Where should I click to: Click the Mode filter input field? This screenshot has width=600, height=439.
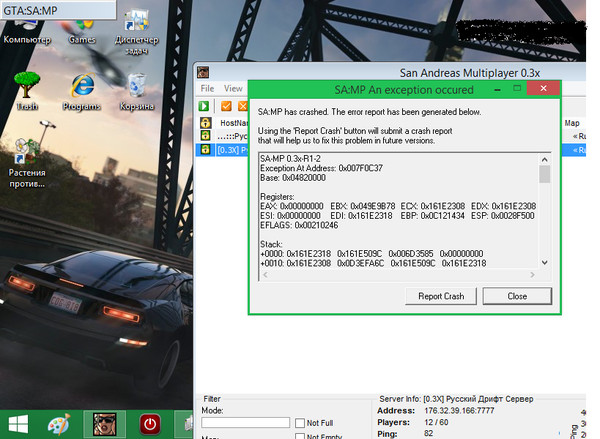click(x=245, y=423)
